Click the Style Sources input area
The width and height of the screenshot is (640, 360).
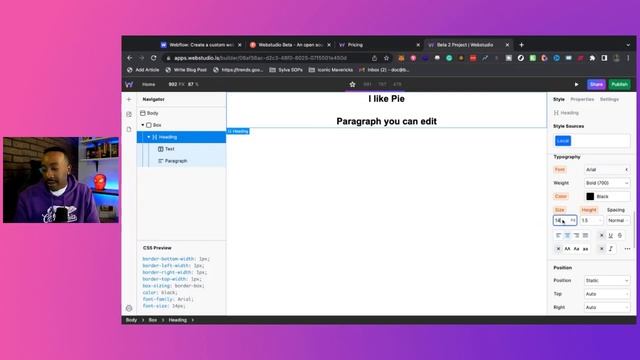click(592, 141)
